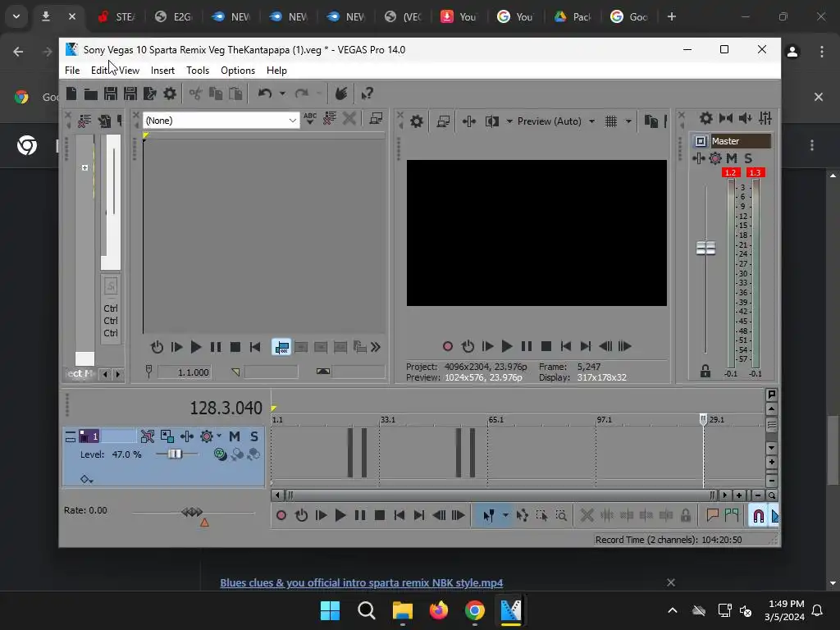Open the Overlays grid dropdown arrow
This screenshot has height=630, width=840.
coord(628,121)
